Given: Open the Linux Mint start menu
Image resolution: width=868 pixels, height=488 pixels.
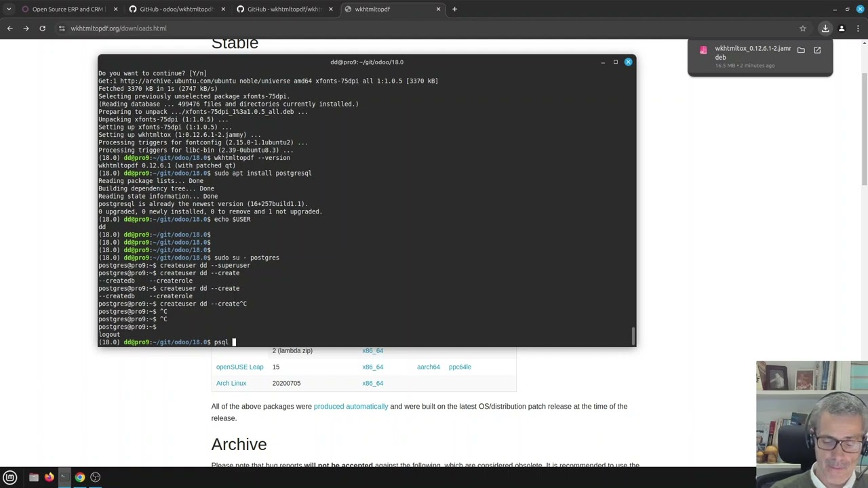Looking at the screenshot, I should pos(10,477).
